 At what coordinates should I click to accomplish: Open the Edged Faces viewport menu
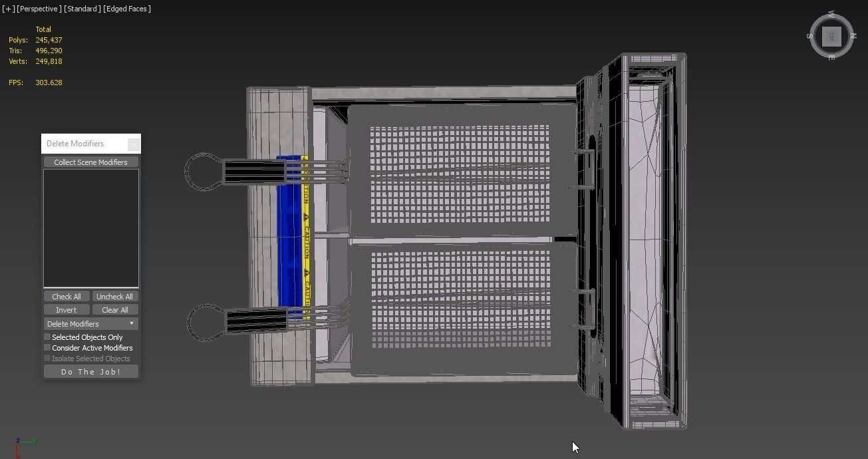coord(127,9)
